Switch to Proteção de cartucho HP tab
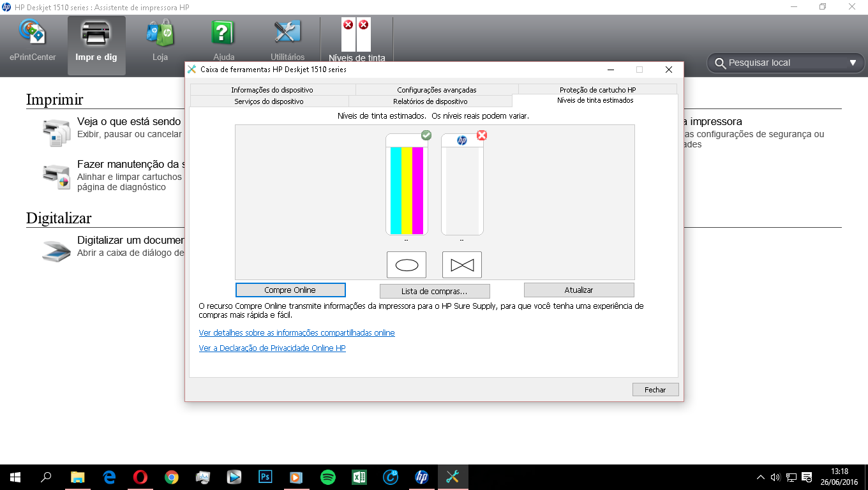This screenshot has height=490, width=868. click(x=598, y=90)
